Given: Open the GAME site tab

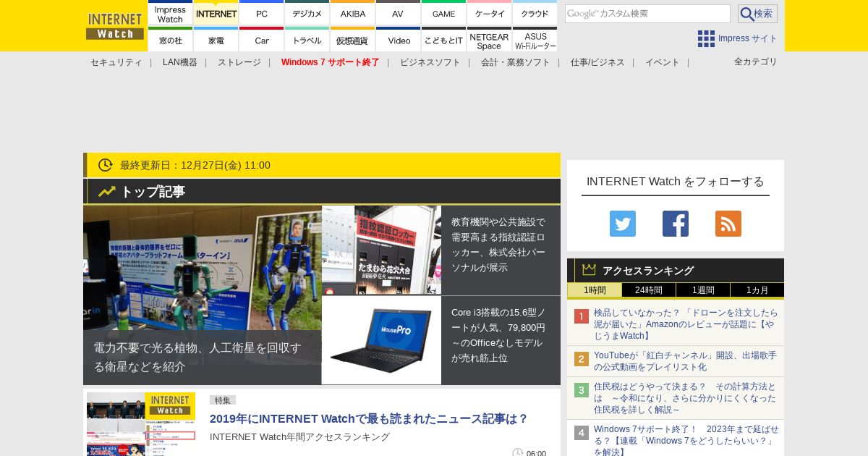Looking at the screenshot, I should click(444, 12).
